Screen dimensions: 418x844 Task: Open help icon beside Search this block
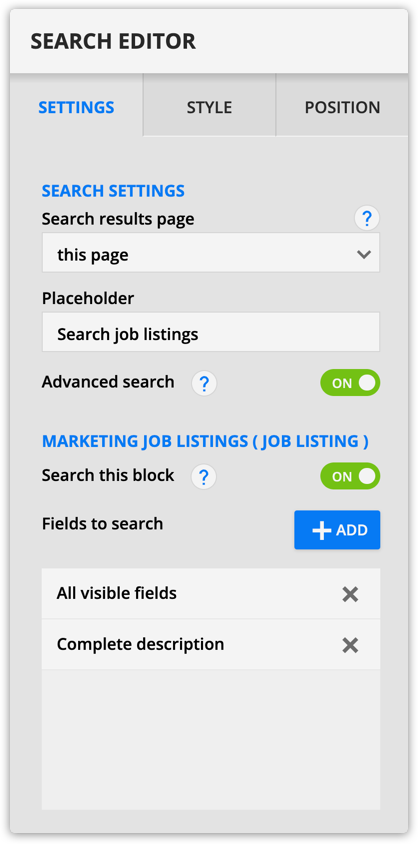(204, 477)
